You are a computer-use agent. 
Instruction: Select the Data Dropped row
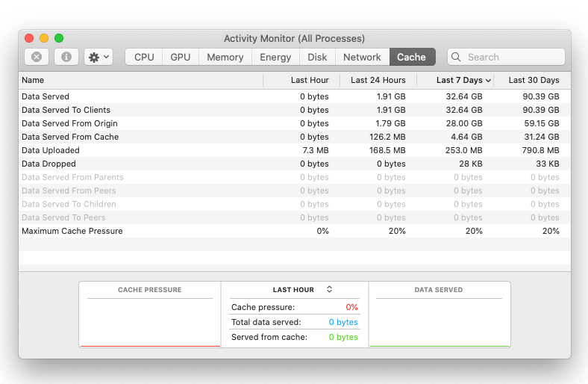(295, 164)
